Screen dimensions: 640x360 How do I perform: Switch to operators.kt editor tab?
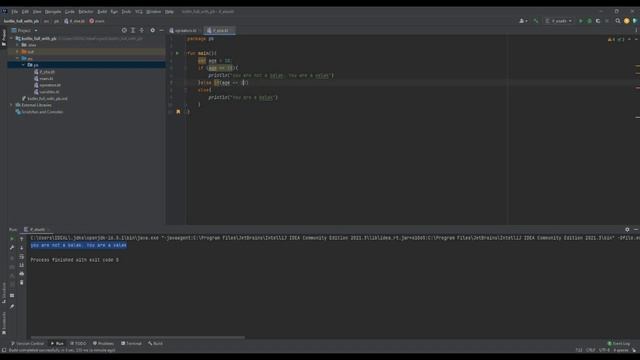click(183, 31)
